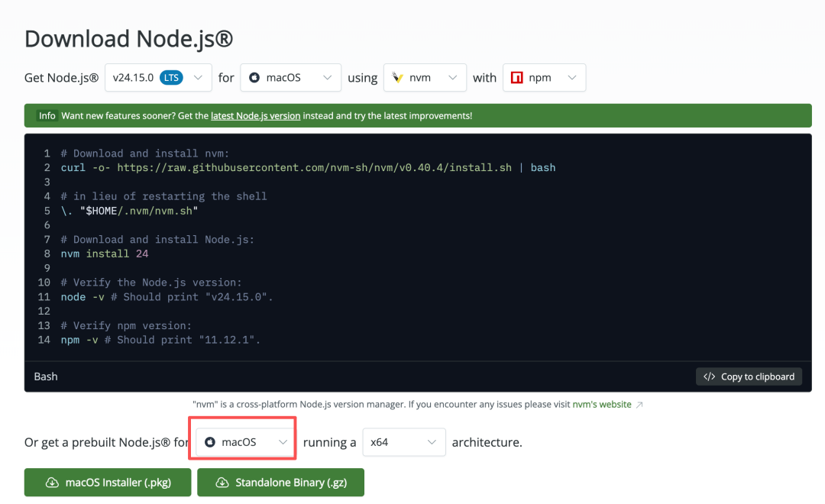Click the '# Download and install nvm:' comment
The height and width of the screenshot is (504, 825).
pyautogui.click(x=145, y=153)
